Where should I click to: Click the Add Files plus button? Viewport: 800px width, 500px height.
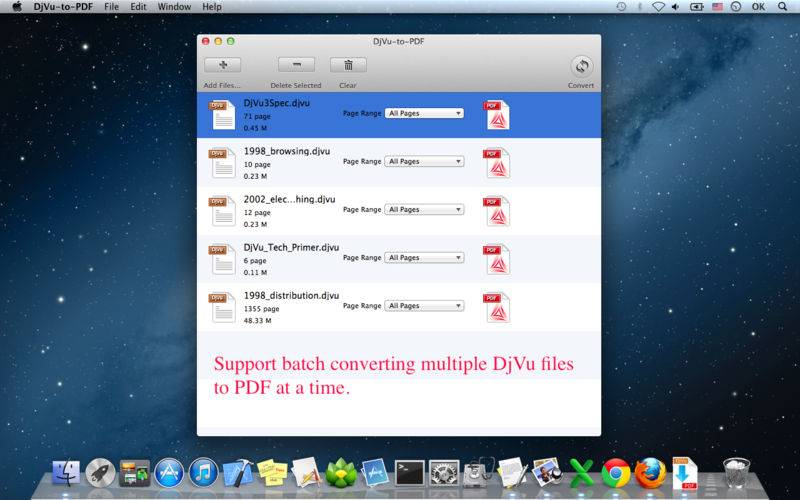coord(222,65)
